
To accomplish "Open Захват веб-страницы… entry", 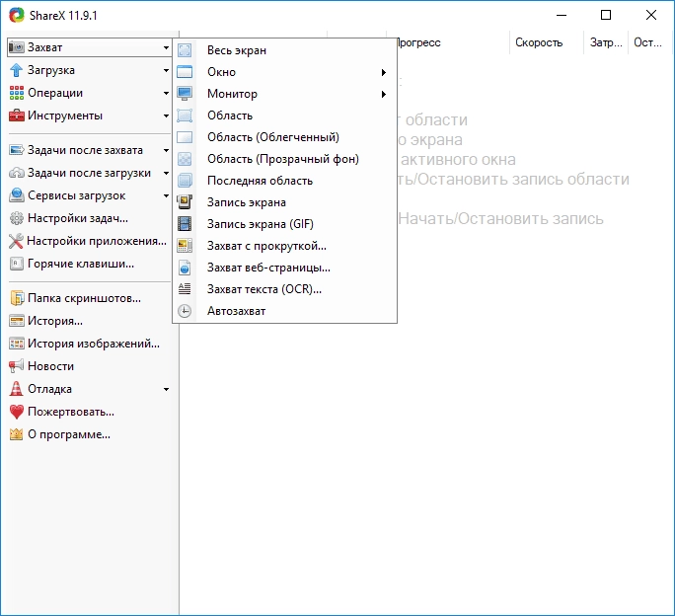I will pyautogui.click(x=284, y=268).
